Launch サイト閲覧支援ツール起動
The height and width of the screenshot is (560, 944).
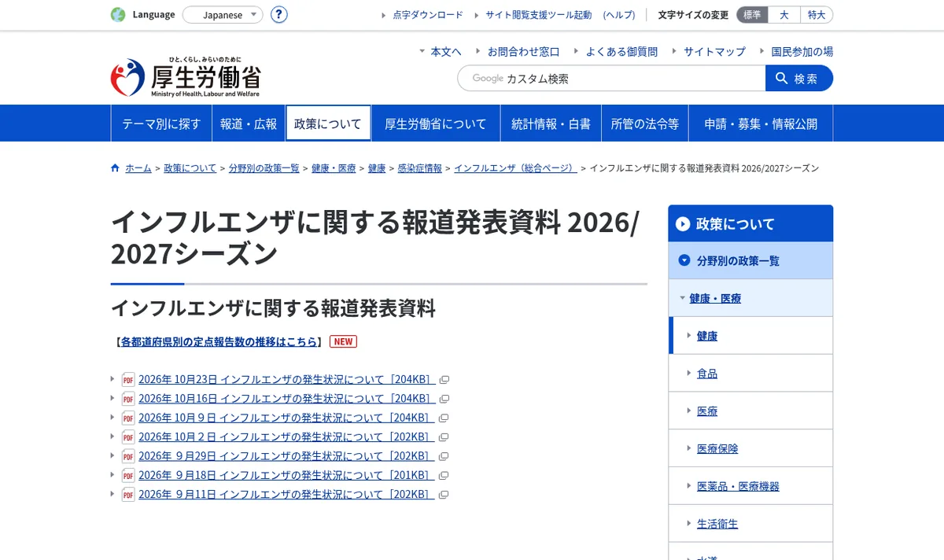[538, 14]
